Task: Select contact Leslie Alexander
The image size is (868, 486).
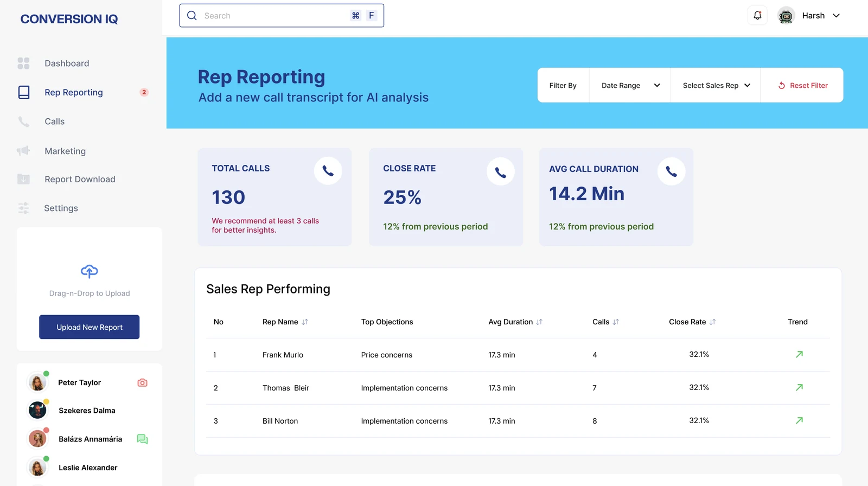Action: pos(88,468)
